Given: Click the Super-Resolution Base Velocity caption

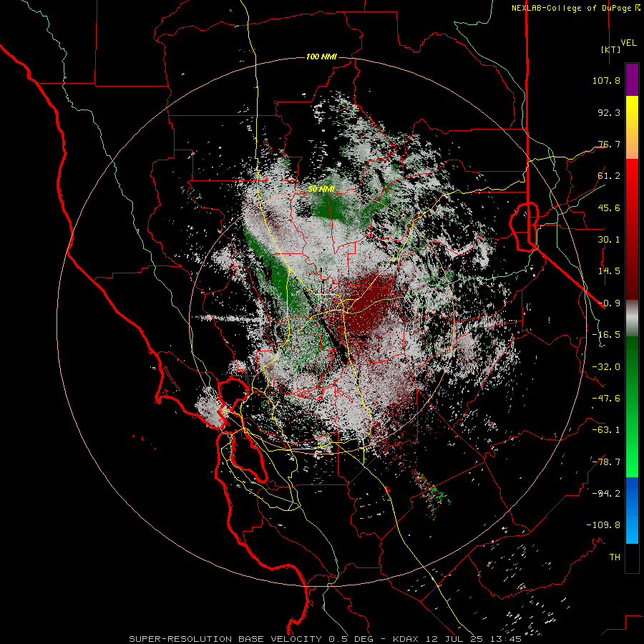Looking at the screenshot, I should pos(326,639).
